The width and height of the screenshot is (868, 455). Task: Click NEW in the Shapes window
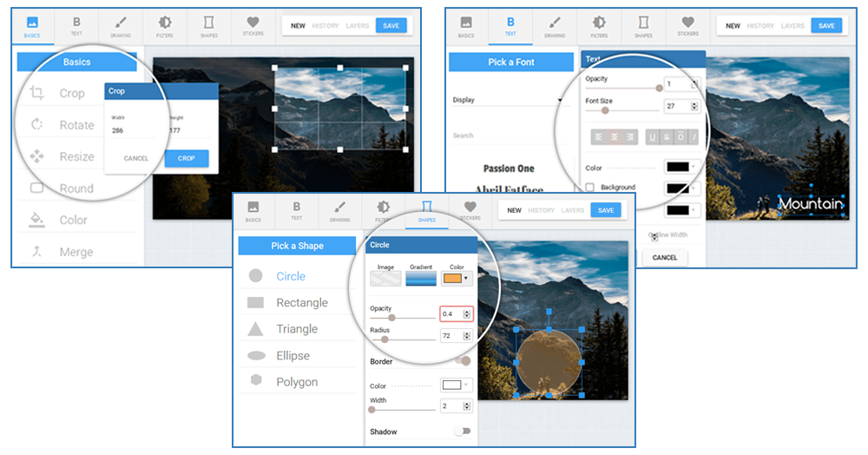tap(514, 210)
